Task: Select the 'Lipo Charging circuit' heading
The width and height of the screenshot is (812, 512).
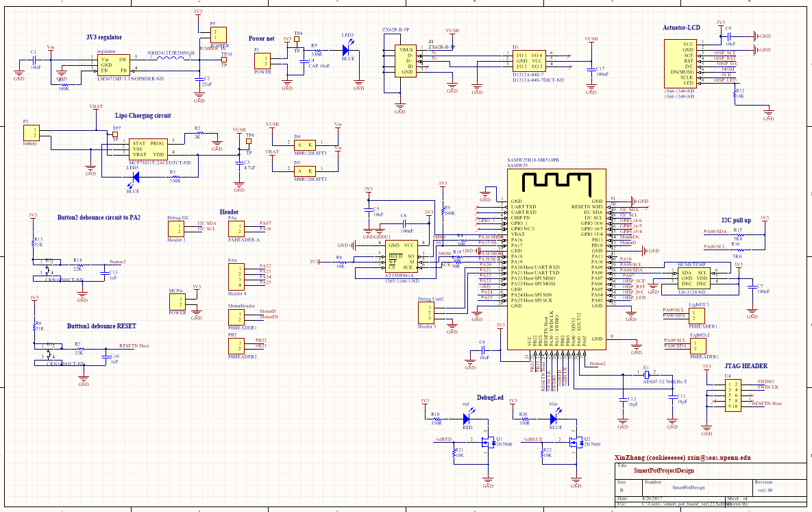Action: pyautogui.click(x=143, y=116)
